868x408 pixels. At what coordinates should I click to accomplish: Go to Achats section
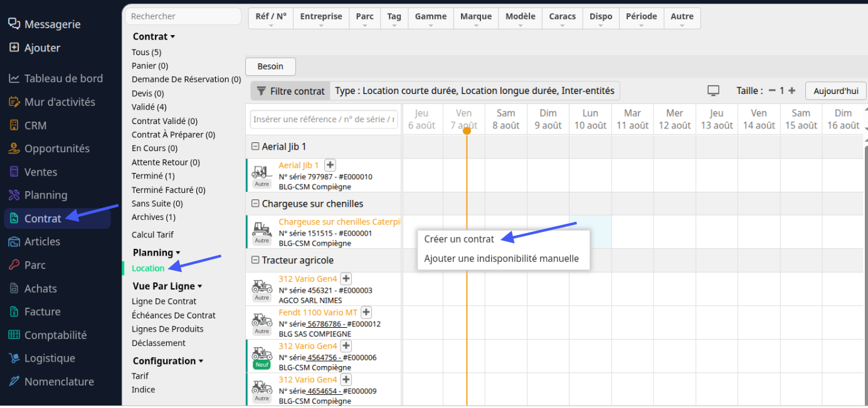pos(32,288)
